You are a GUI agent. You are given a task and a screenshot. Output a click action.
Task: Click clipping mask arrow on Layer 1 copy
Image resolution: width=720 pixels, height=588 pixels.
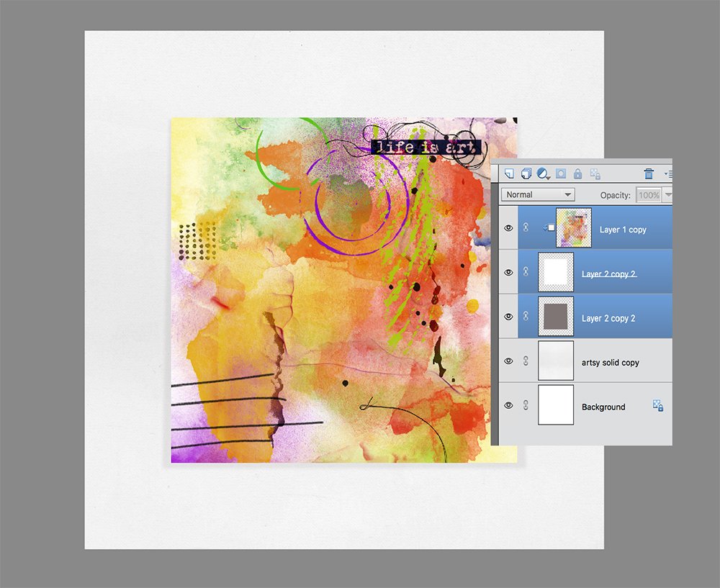pos(548,227)
